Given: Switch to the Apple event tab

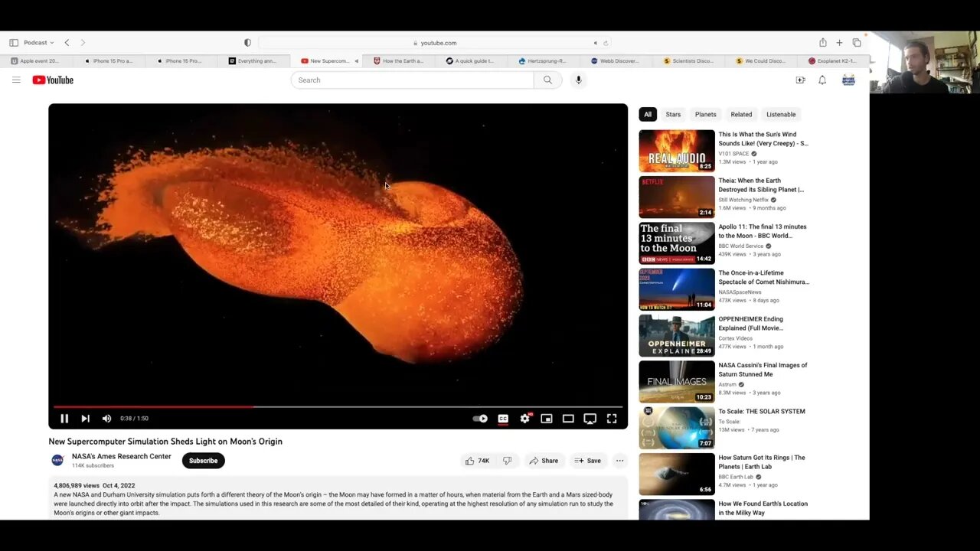Looking at the screenshot, I should point(38,61).
